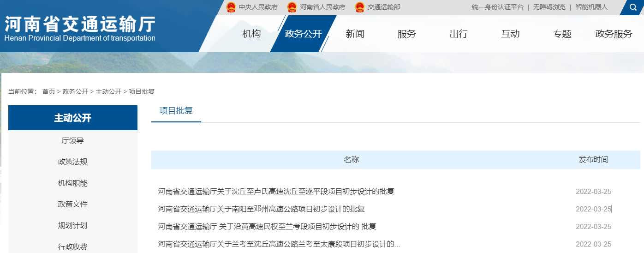Click 项目批复 in the breadcrumb
Screen dimensions: 644x253
[x=142, y=91]
